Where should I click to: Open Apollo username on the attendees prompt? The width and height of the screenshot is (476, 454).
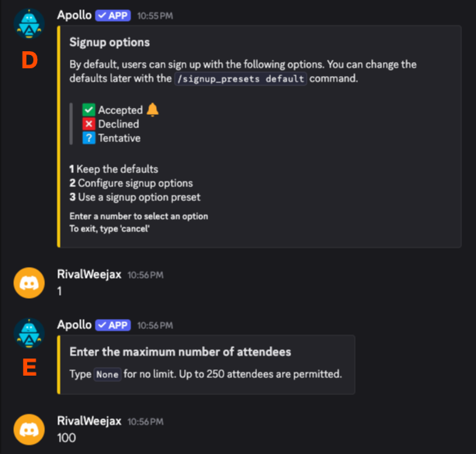click(75, 324)
